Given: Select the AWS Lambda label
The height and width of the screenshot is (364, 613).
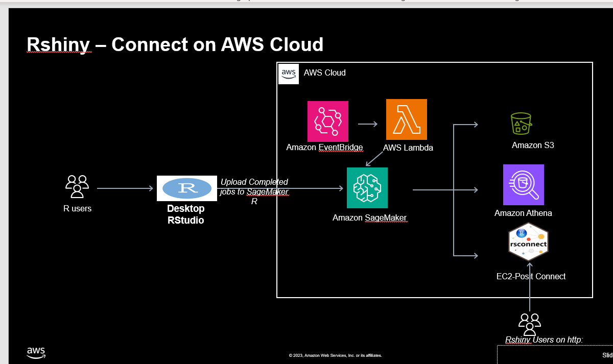Looking at the screenshot, I should click(x=408, y=148).
